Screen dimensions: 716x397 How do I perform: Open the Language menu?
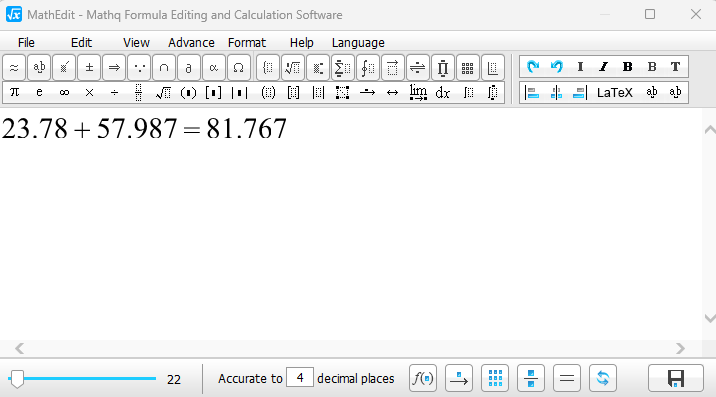pos(358,42)
